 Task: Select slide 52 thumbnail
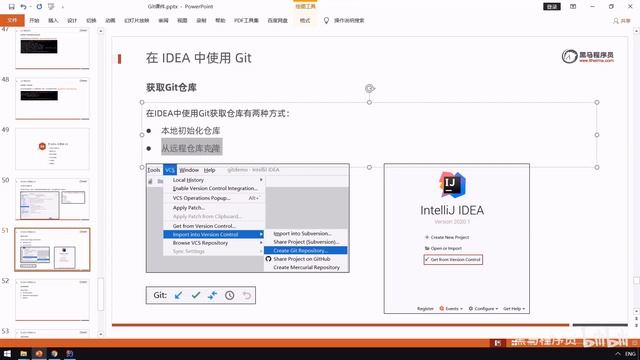[52, 300]
